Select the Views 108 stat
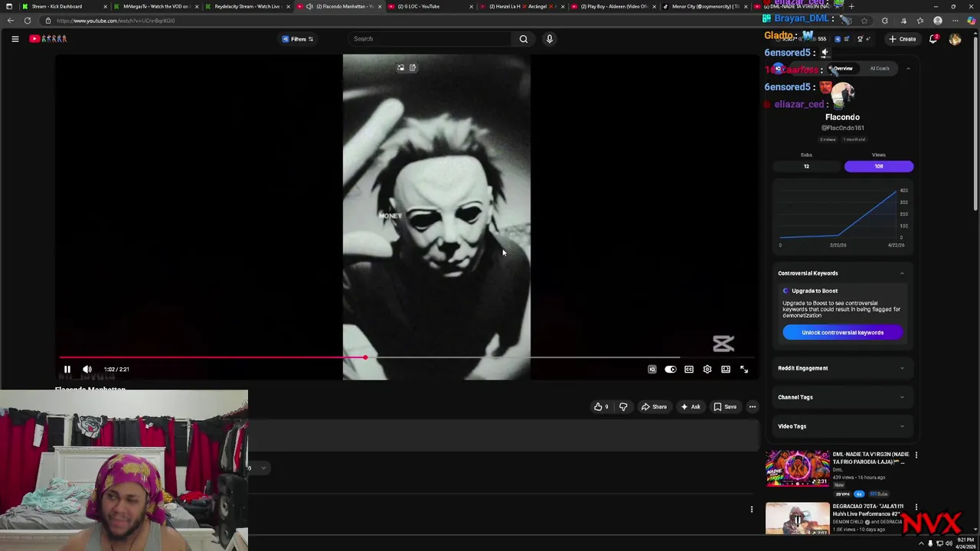Image resolution: width=980 pixels, height=551 pixels. coord(878,166)
